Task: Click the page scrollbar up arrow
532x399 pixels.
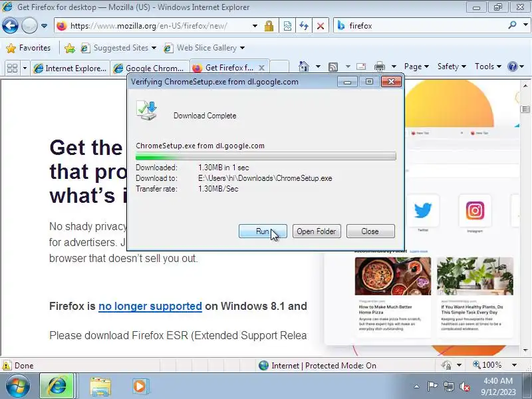Action: click(x=525, y=86)
